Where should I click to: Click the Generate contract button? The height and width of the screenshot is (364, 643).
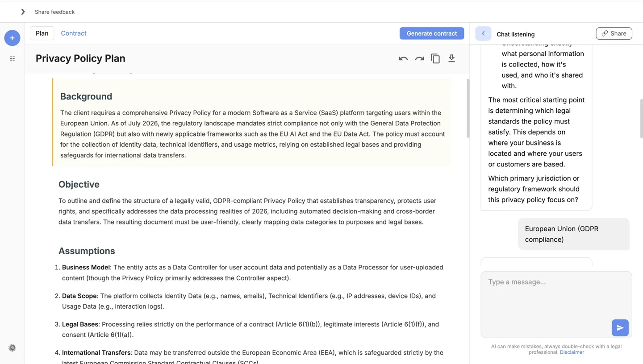click(431, 33)
